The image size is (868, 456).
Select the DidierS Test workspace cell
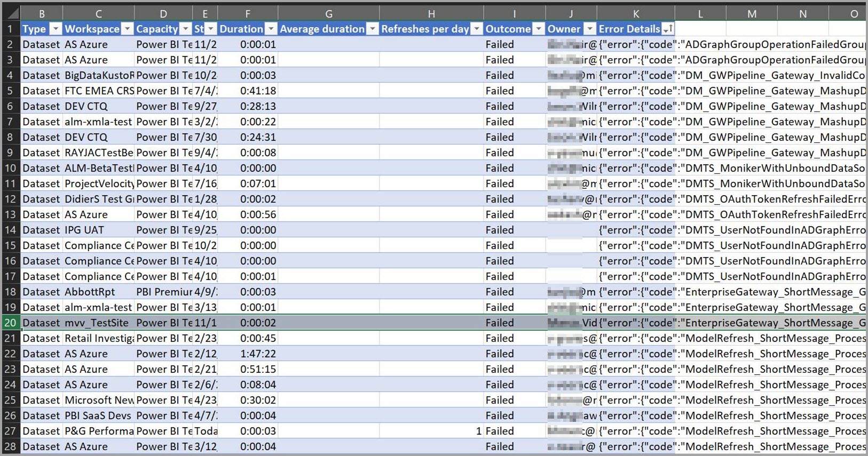(x=99, y=199)
